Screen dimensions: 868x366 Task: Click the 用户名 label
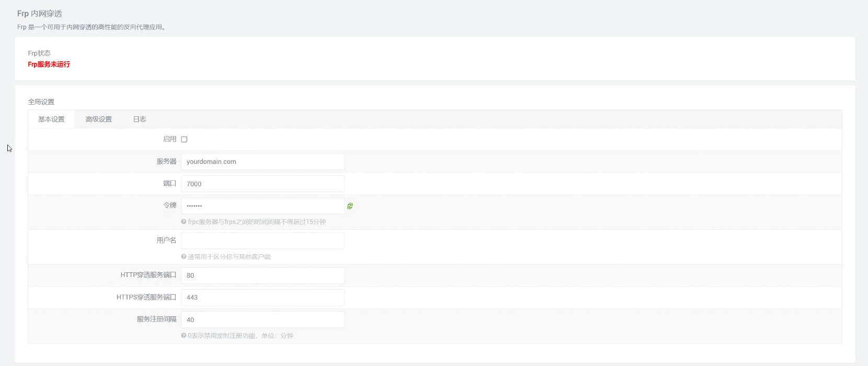tap(166, 240)
